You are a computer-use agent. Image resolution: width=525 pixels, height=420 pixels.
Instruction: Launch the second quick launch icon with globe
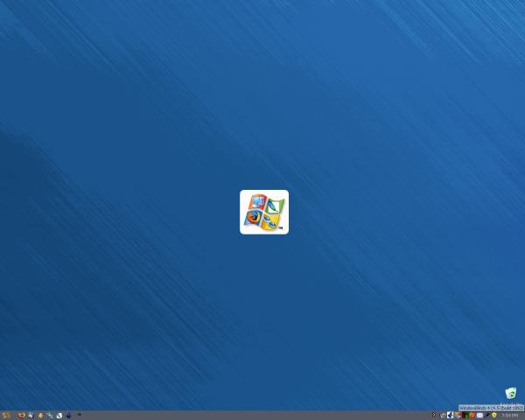31,416
